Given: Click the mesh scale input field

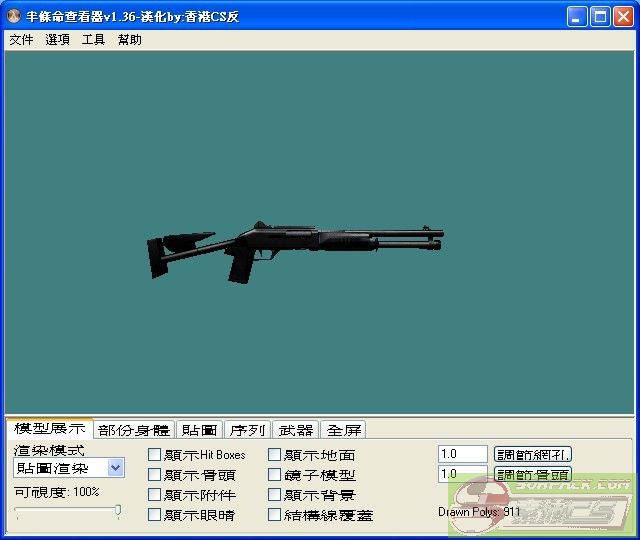Looking at the screenshot, I should (x=462, y=454).
